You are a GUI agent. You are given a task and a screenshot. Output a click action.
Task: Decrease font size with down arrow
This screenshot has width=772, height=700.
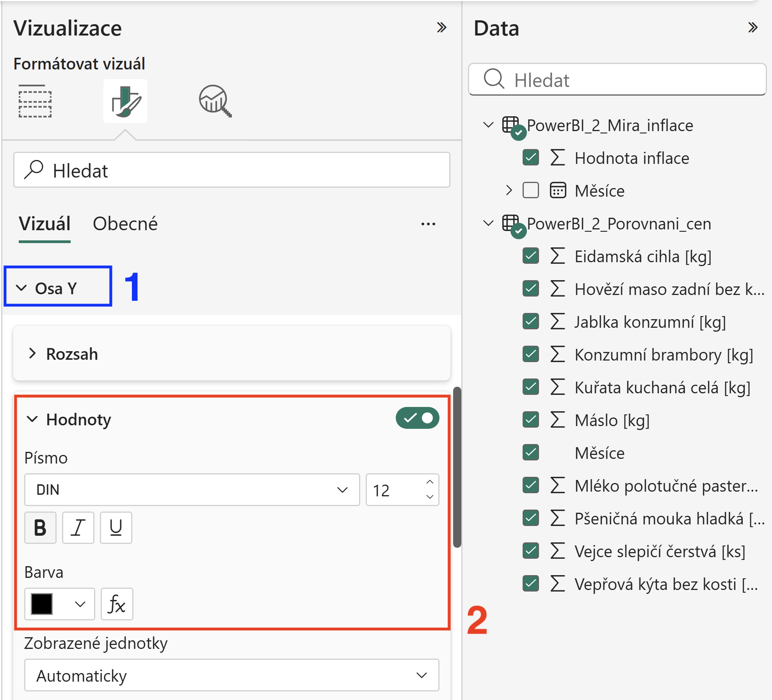pyautogui.click(x=430, y=497)
